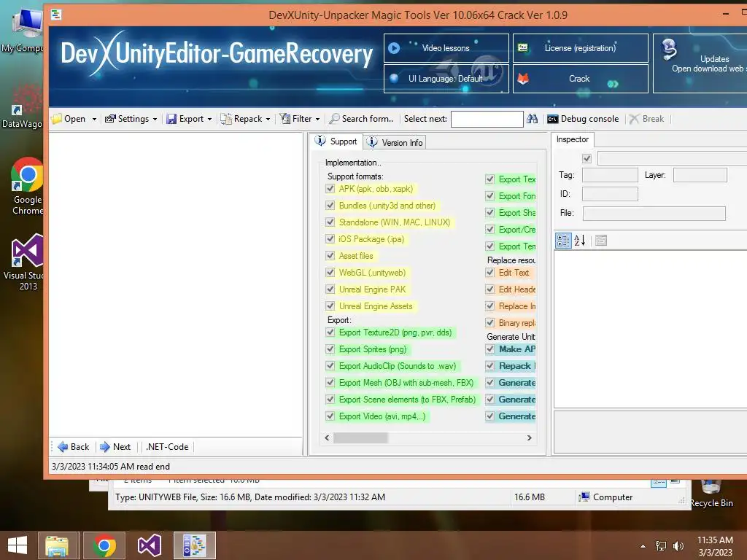Toggle Export Texture2D checkbox
Image resolution: width=747 pixels, height=560 pixels.
click(x=330, y=332)
